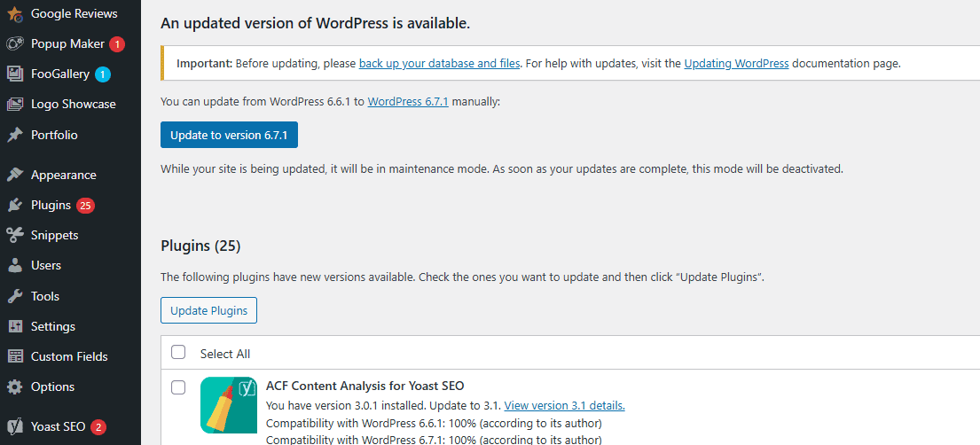Click the Appearance paintbrush icon
The height and width of the screenshot is (445, 980).
[15, 175]
